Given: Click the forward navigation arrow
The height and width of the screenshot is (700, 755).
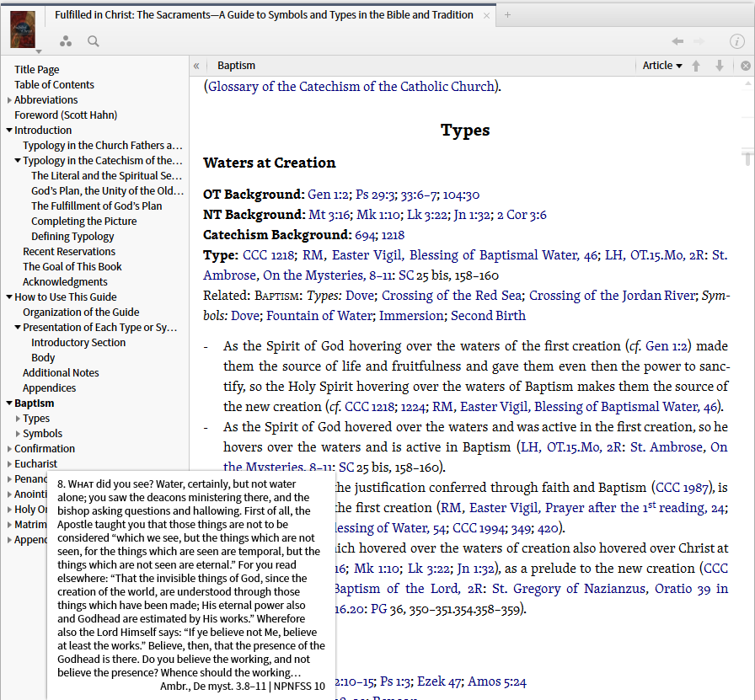Looking at the screenshot, I should coord(699,41).
